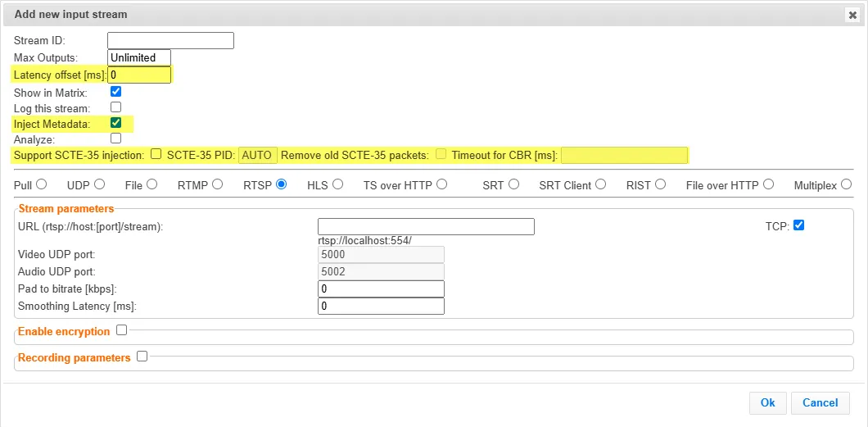Click the Video UDP port field 5000

381,255
